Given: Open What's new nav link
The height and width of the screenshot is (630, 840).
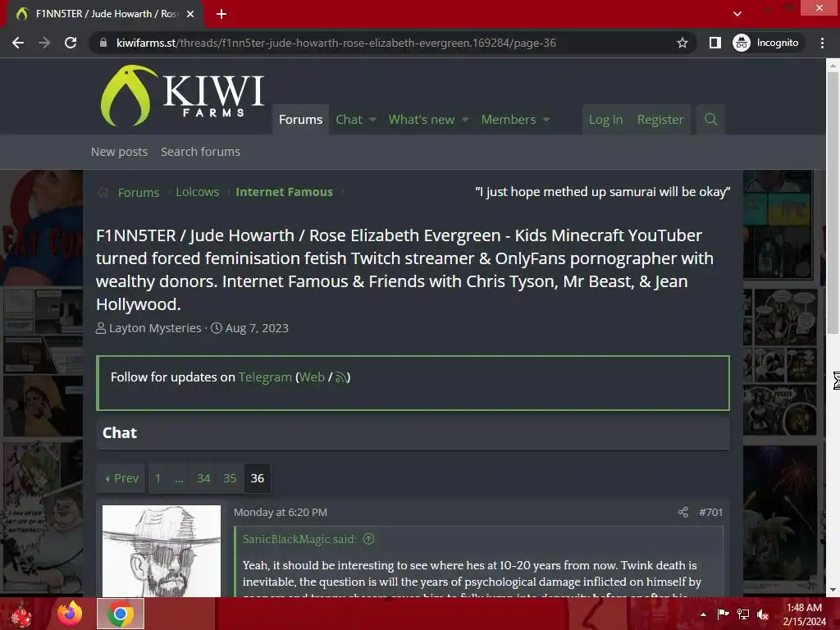Looking at the screenshot, I should tap(421, 120).
